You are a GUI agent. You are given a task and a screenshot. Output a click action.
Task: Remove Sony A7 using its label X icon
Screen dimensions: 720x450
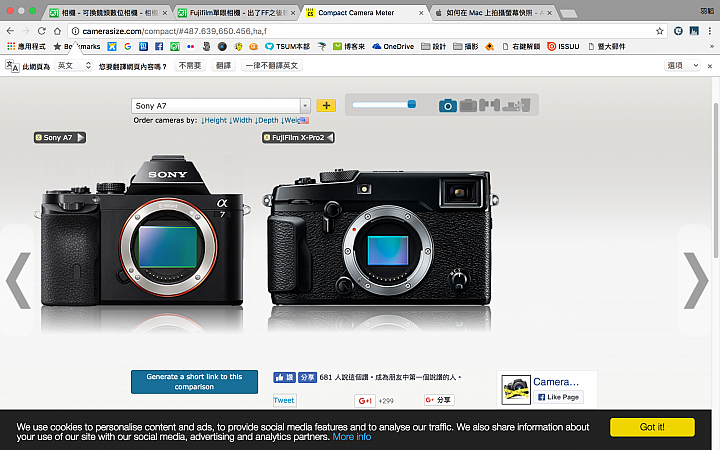coord(39,137)
